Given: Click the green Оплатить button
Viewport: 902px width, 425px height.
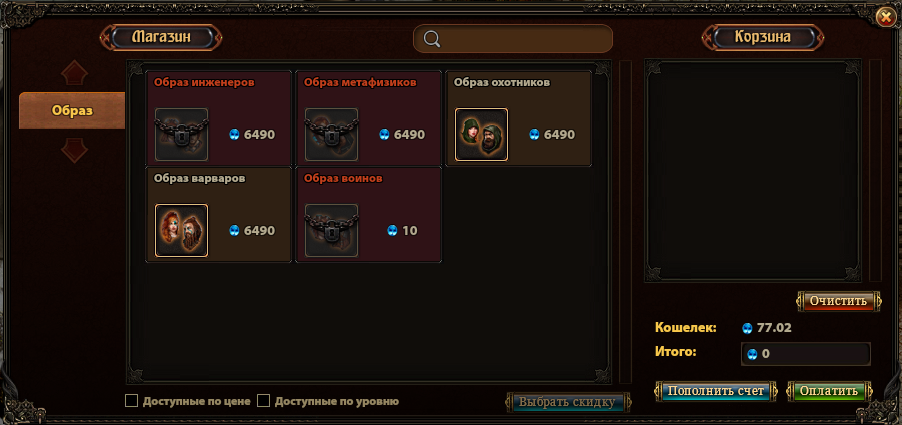Looking at the screenshot, I should [829, 391].
